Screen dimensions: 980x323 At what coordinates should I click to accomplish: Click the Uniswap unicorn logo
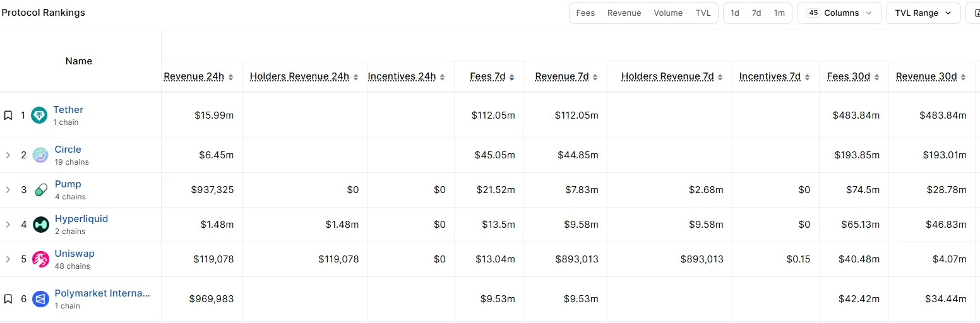click(40, 259)
